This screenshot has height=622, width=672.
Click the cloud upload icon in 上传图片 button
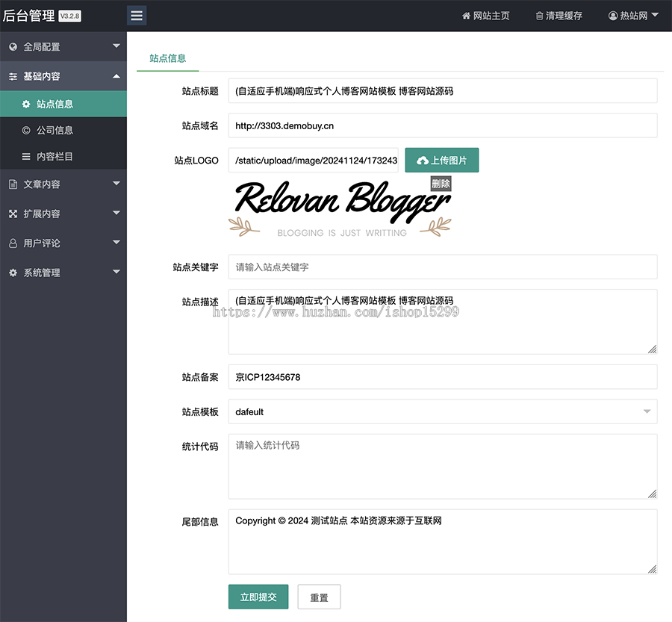point(423,161)
